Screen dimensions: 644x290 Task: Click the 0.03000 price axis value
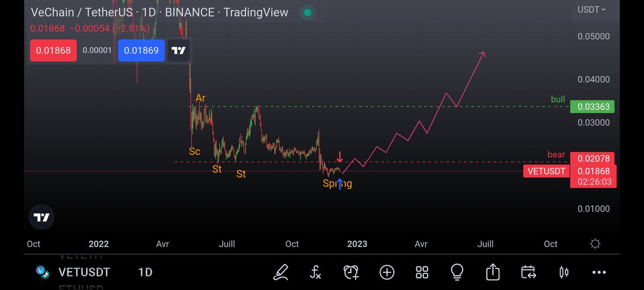(594, 122)
